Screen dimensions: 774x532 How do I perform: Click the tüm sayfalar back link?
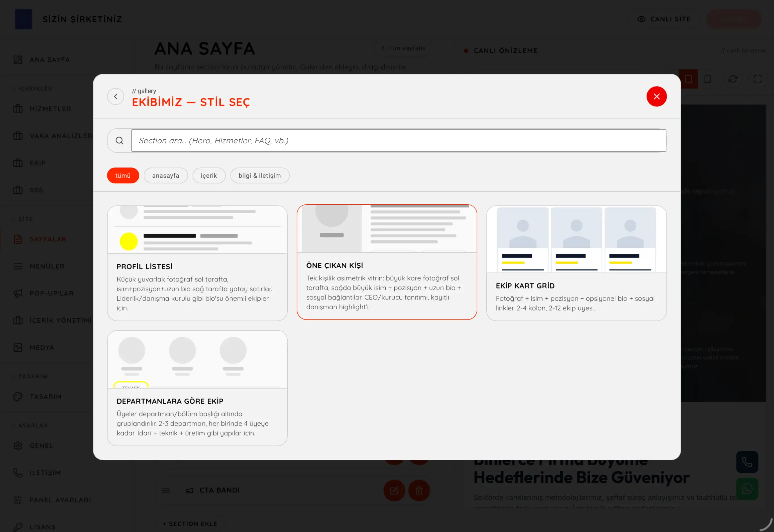403,48
